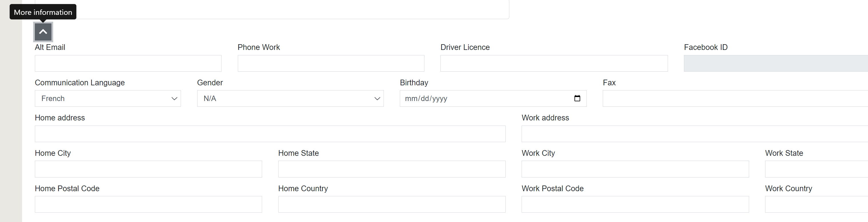Click the Alt Email field
868x222 pixels.
pyautogui.click(x=128, y=63)
